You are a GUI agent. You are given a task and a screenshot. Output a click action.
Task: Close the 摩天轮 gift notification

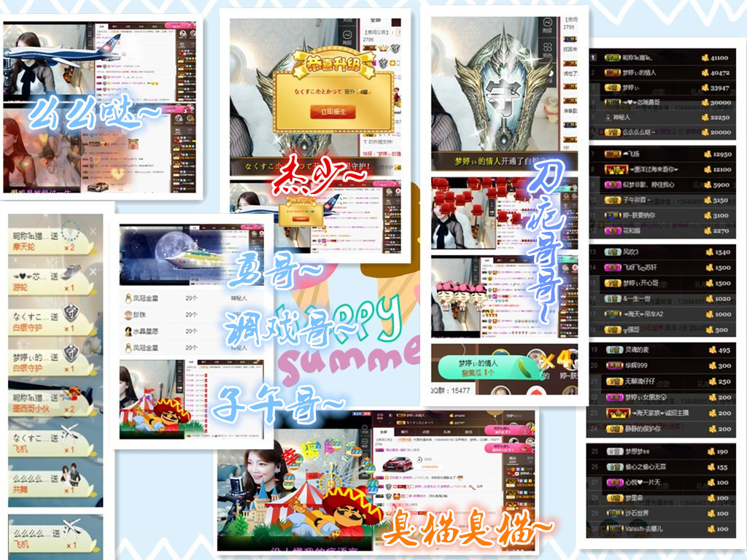(93, 231)
